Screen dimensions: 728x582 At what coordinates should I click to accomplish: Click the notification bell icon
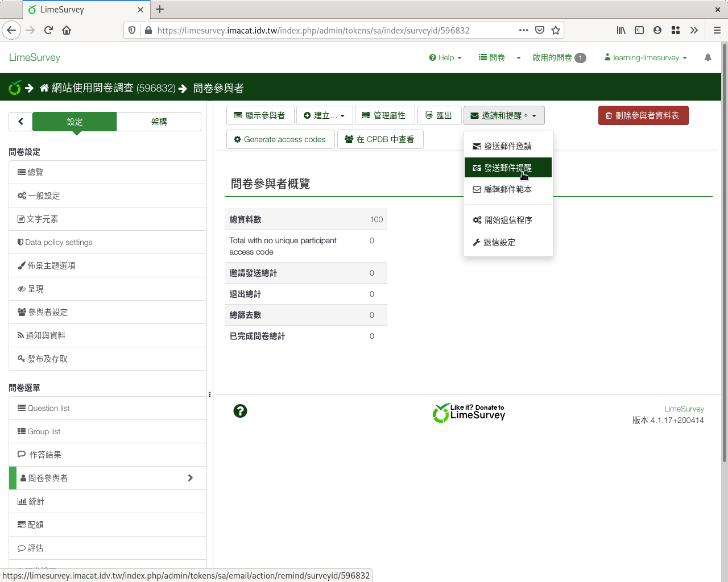[708, 57]
